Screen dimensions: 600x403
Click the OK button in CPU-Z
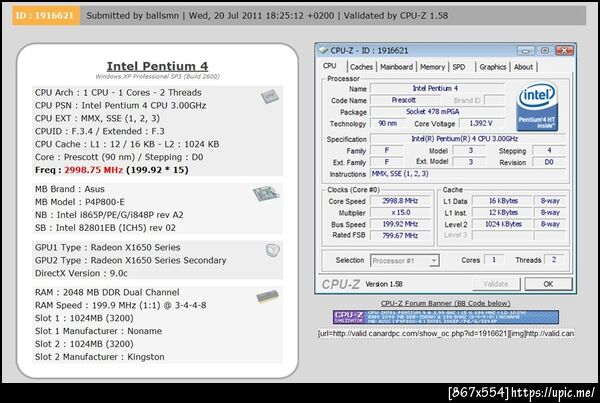[x=548, y=284]
